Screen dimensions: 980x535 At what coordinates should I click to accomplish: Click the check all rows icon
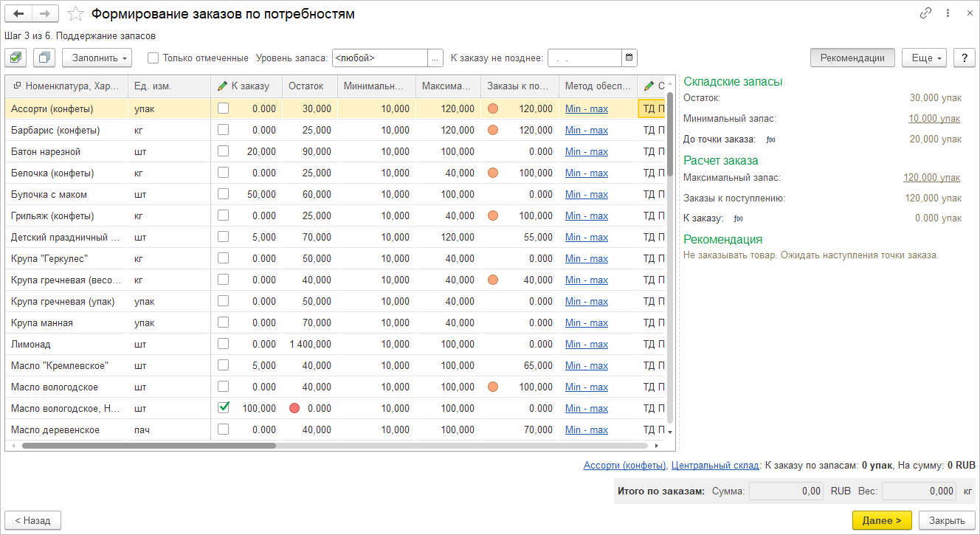[16, 58]
